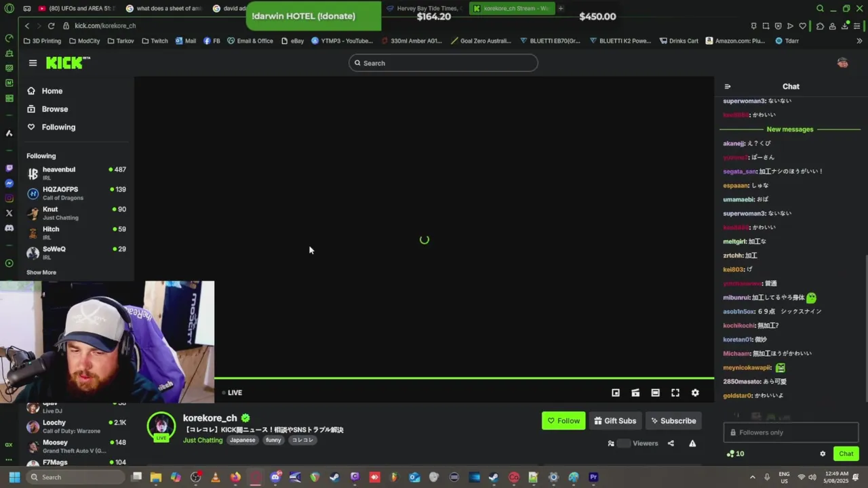Open chat settings gear

823,454
